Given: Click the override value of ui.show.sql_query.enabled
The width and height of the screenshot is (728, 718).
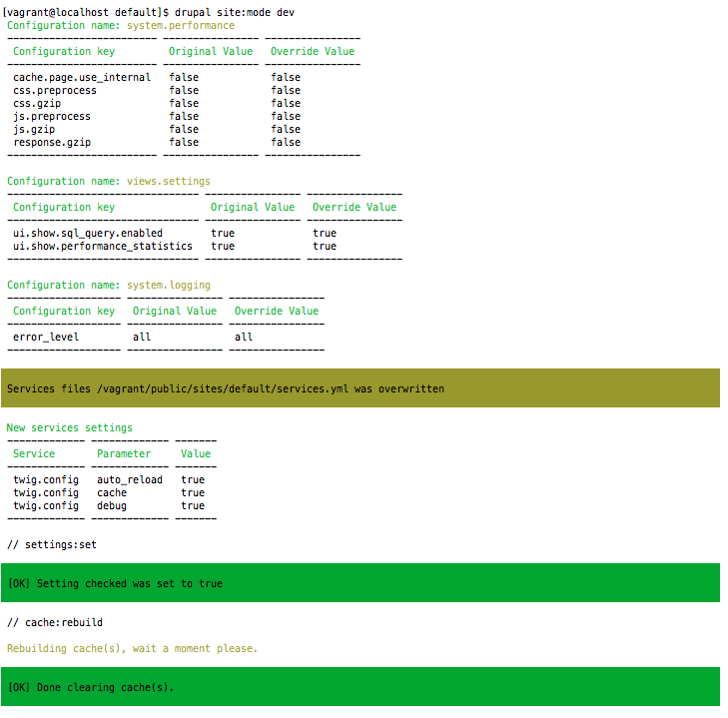Looking at the screenshot, I should pyautogui.click(x=325, y=233).
